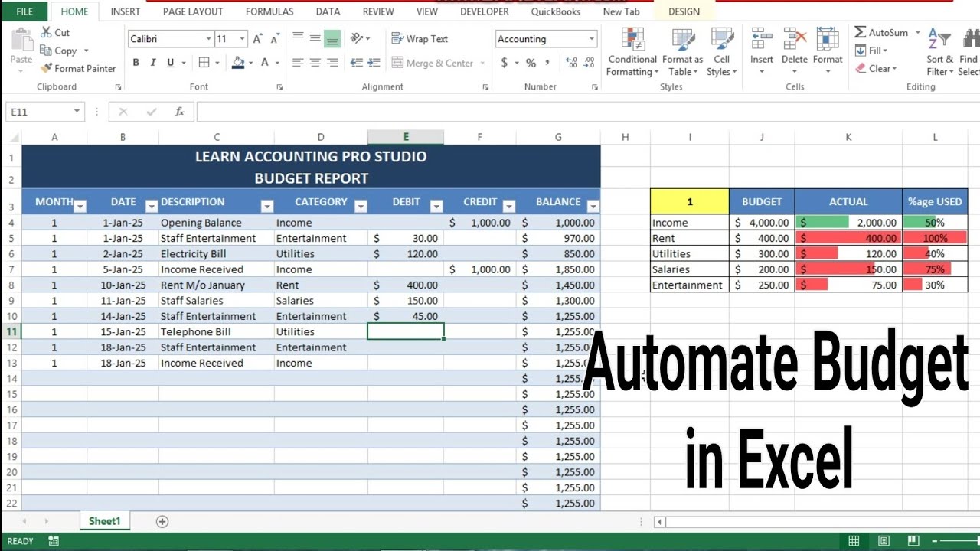Viewport: 980px width, 551px height.
Task: Switch to Normal view in status bar
Action: pyautogui.click(x=854, y=541)
